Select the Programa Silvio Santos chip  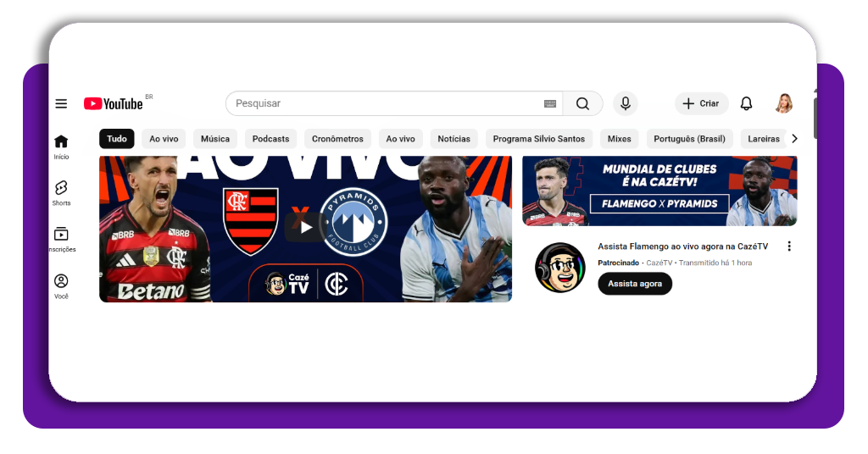click(x=539, y=139)
